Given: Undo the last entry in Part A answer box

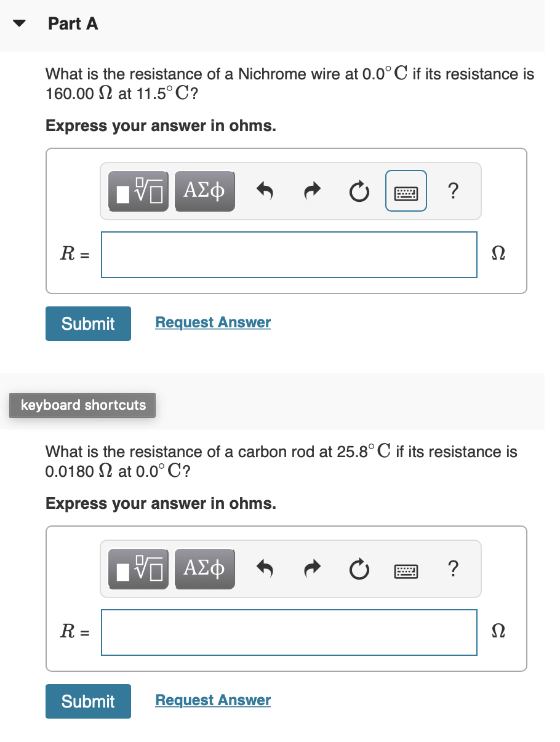Looking at the screenshot, I should [264, 191].
